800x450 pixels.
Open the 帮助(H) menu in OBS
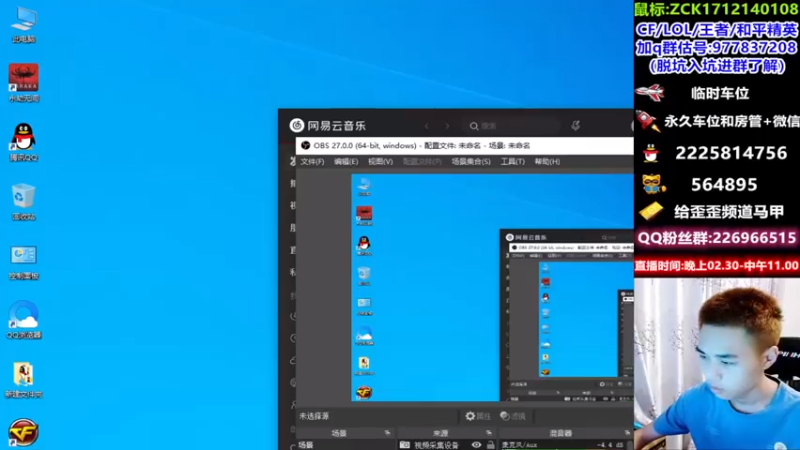point(547,162)
